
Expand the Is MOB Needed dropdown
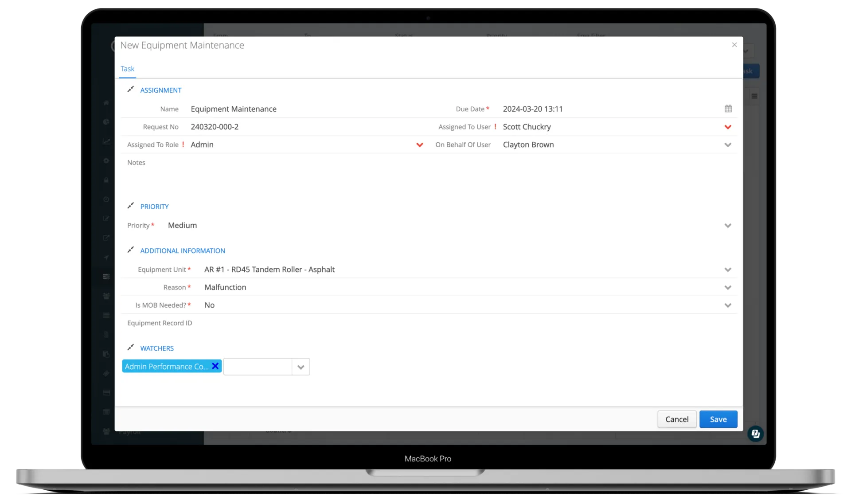[x=728, y=305]
